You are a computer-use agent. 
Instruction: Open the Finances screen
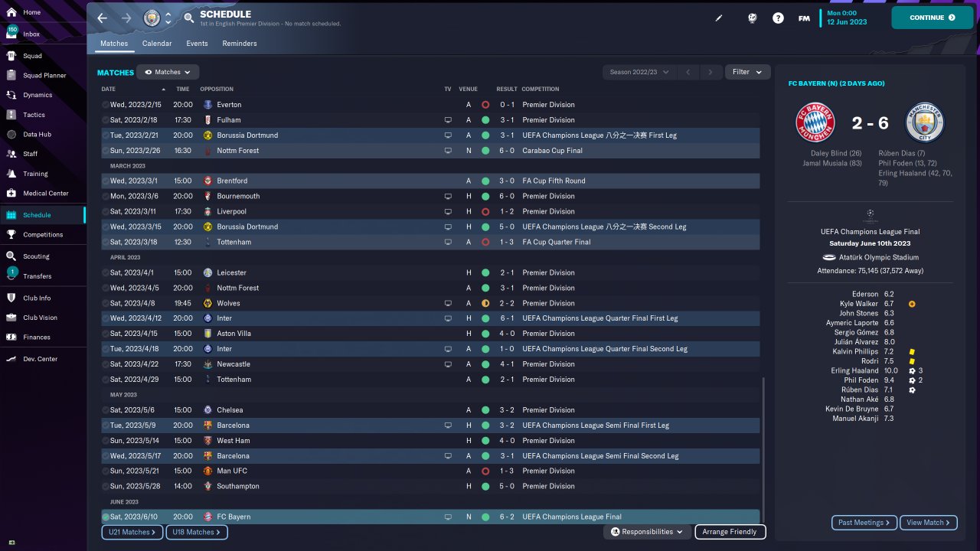point(37,337)
